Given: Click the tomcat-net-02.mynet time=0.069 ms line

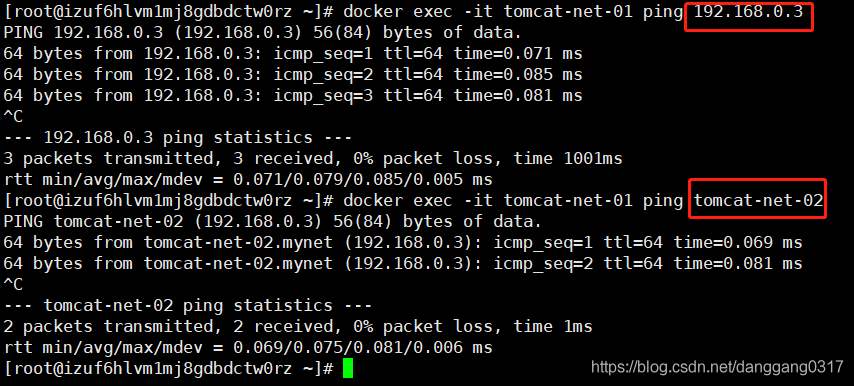Looking at the screenshot, I should point(402,243).
